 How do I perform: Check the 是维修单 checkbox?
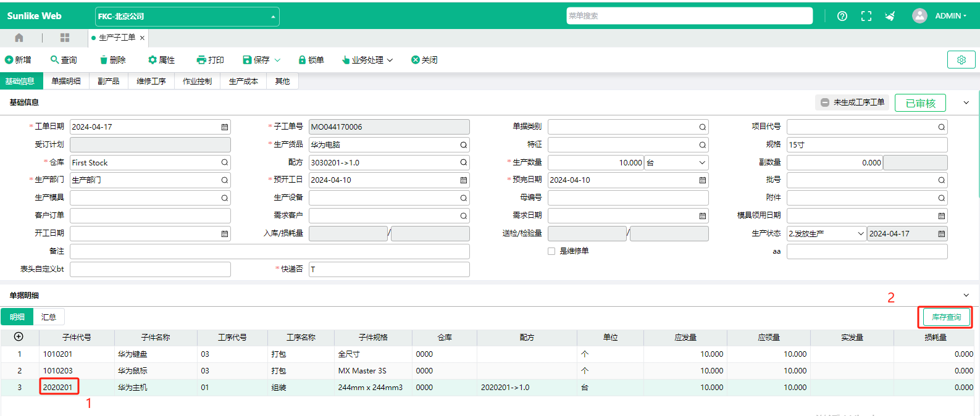pyautogui.click(x=551, y=251)
